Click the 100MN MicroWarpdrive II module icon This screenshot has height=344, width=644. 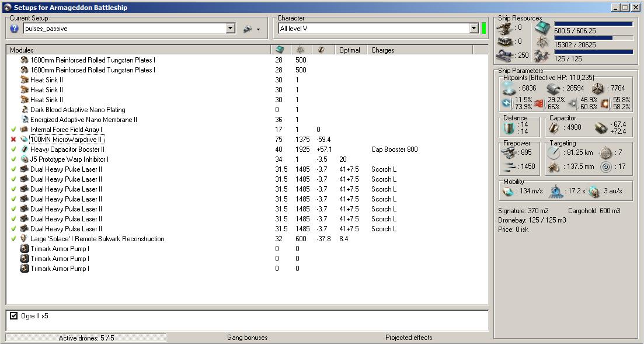tap(25, 140)
